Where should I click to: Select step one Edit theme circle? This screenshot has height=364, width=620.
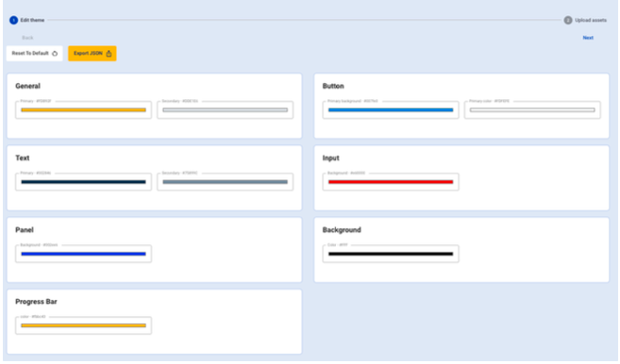click(x=14, y=20)
